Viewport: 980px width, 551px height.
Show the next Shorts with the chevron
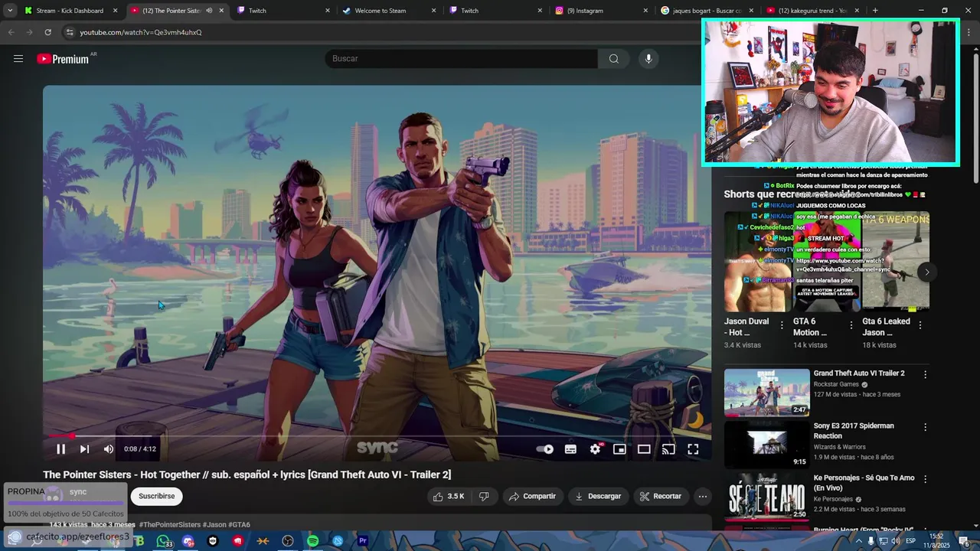click(926, 272)
